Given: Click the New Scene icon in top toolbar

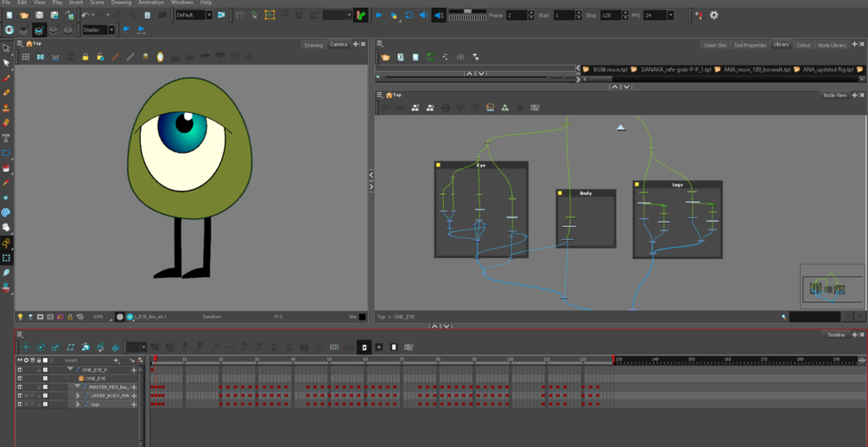Looking at the screenshot, I should coord(10,16).
